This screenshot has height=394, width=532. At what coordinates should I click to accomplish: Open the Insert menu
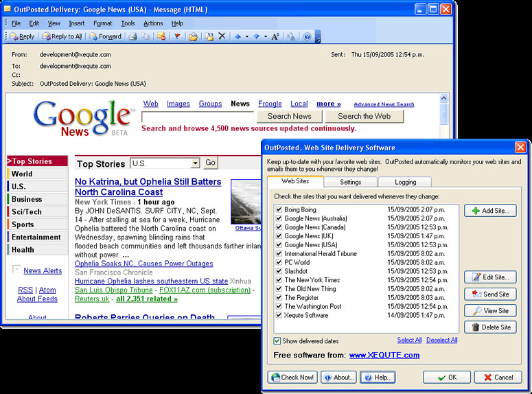(x=77, y=23)
